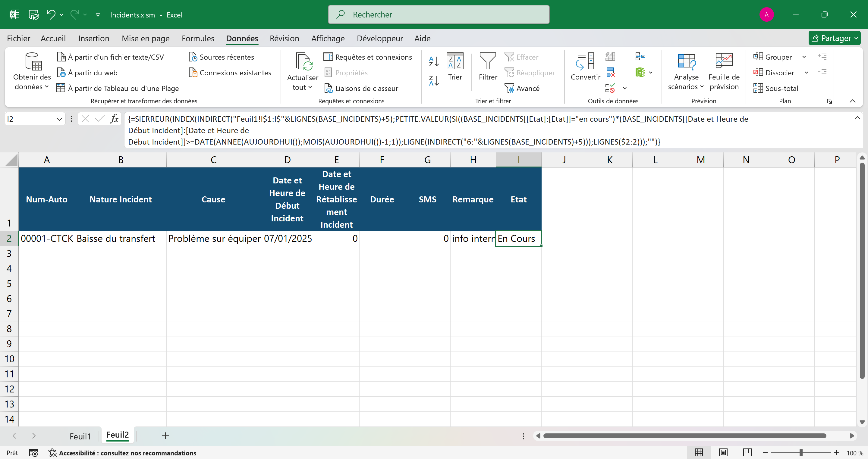Open Requêtes et connexions pane
The image size is (868, 459).
point(368,57)
